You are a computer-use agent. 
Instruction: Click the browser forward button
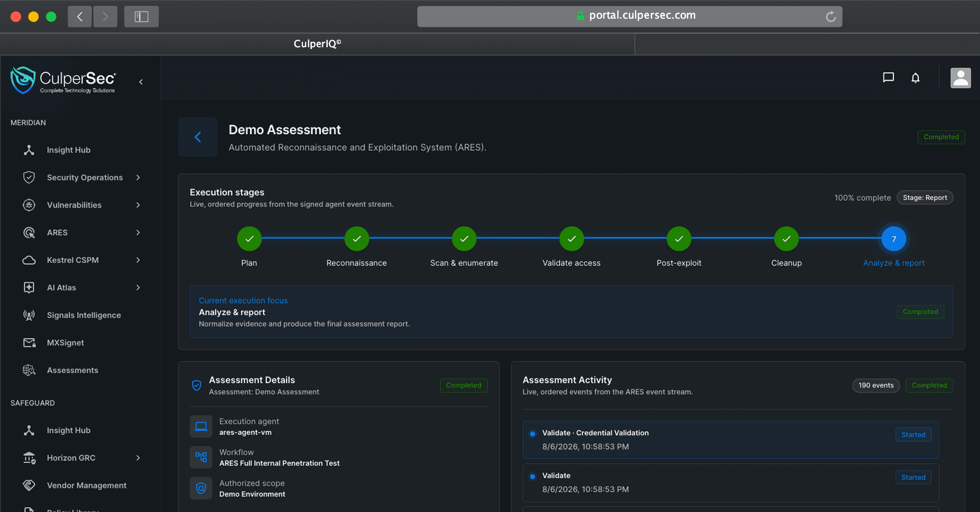click(105, 17)
